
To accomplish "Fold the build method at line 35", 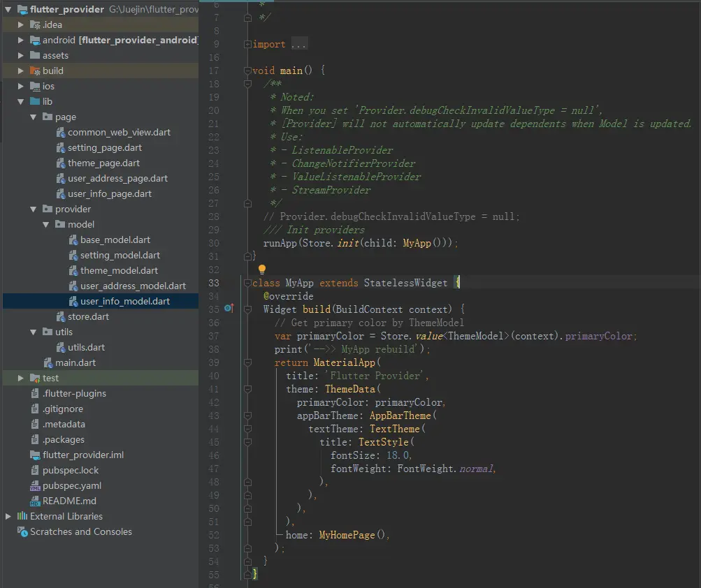I will (247, 309).
